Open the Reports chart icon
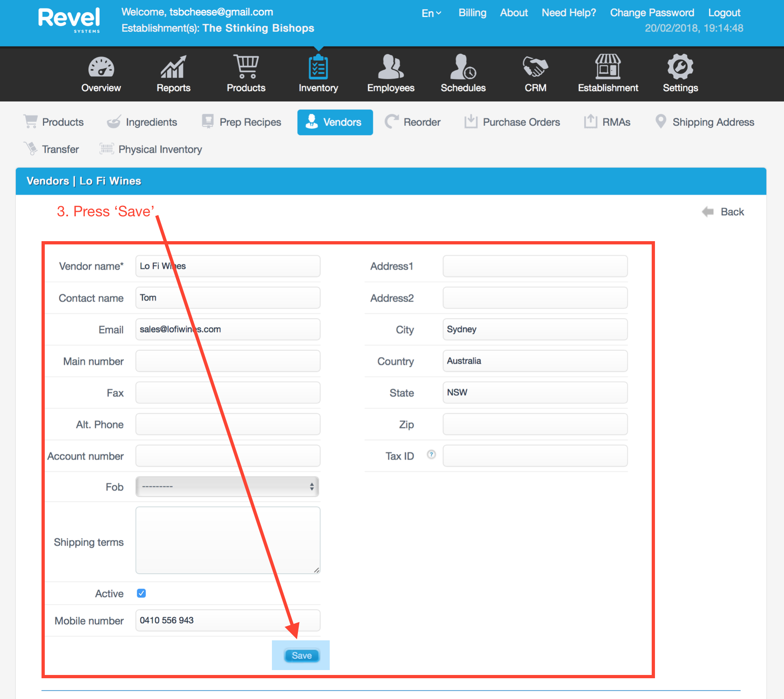Viewport: 784px width, 699px height. [x=173, y=67]
